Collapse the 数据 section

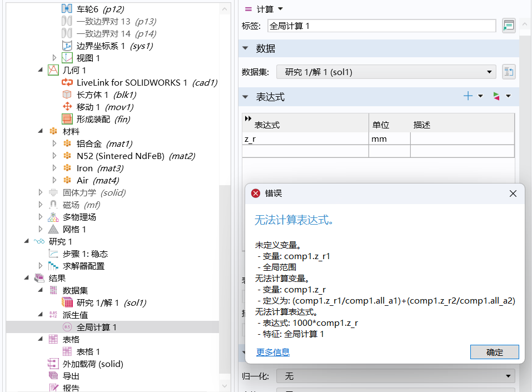coord(245,48)
